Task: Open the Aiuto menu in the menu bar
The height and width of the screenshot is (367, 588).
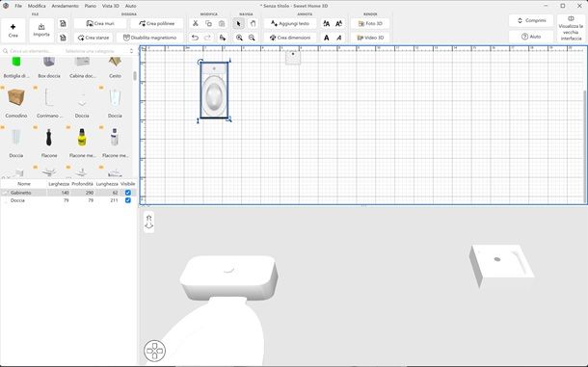Action: pos(130,6)
